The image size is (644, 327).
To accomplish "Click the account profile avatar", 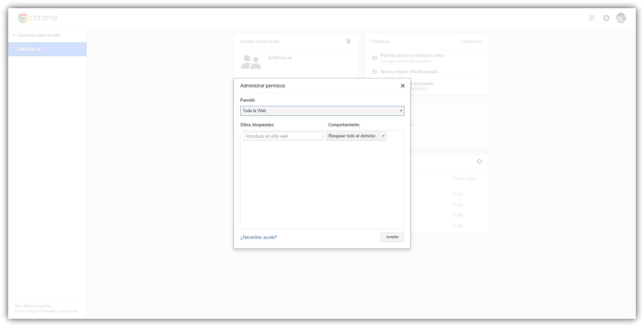I will pyautogui.click(x=621, y=18).
